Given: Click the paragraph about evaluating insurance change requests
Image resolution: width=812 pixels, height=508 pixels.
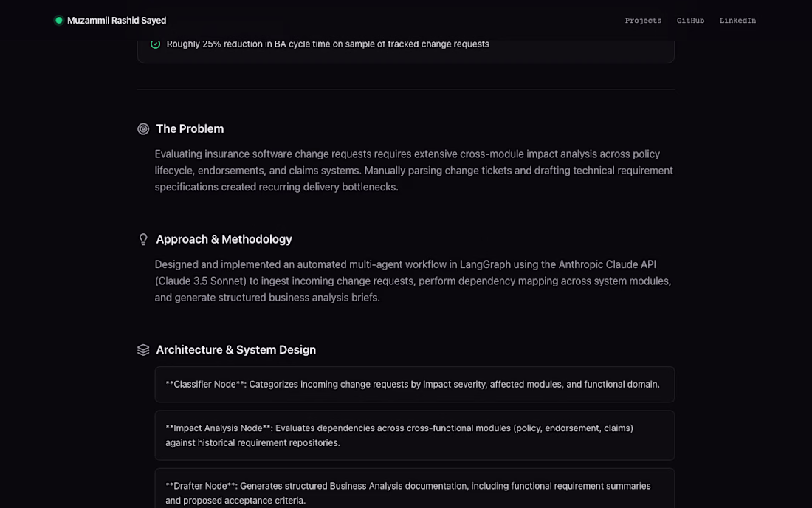Looking at the screenshot, I should (414, 171).
